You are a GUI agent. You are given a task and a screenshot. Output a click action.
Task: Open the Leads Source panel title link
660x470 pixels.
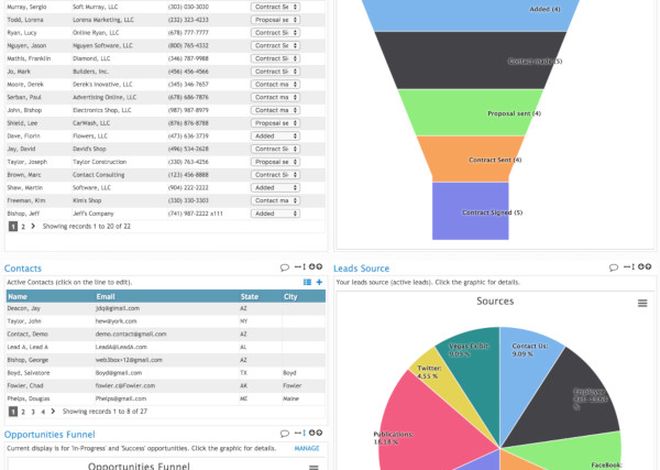click(361, 268)
